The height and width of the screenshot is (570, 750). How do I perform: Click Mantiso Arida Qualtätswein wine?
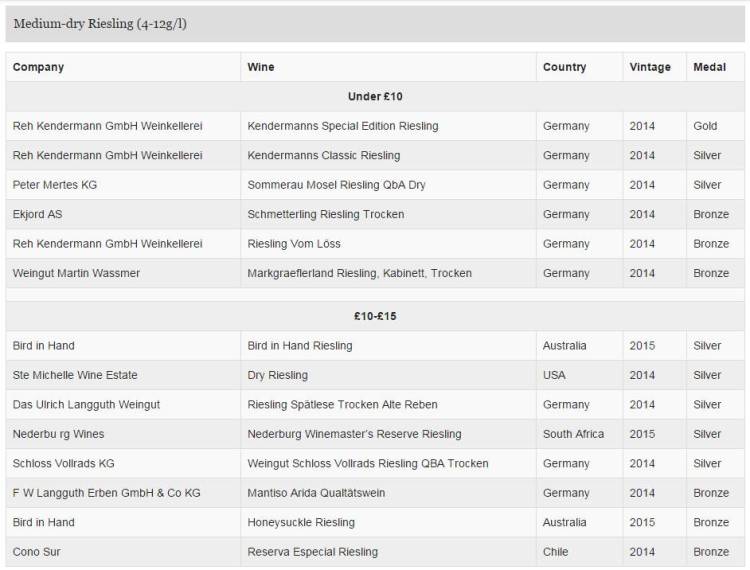pos(316,493)
